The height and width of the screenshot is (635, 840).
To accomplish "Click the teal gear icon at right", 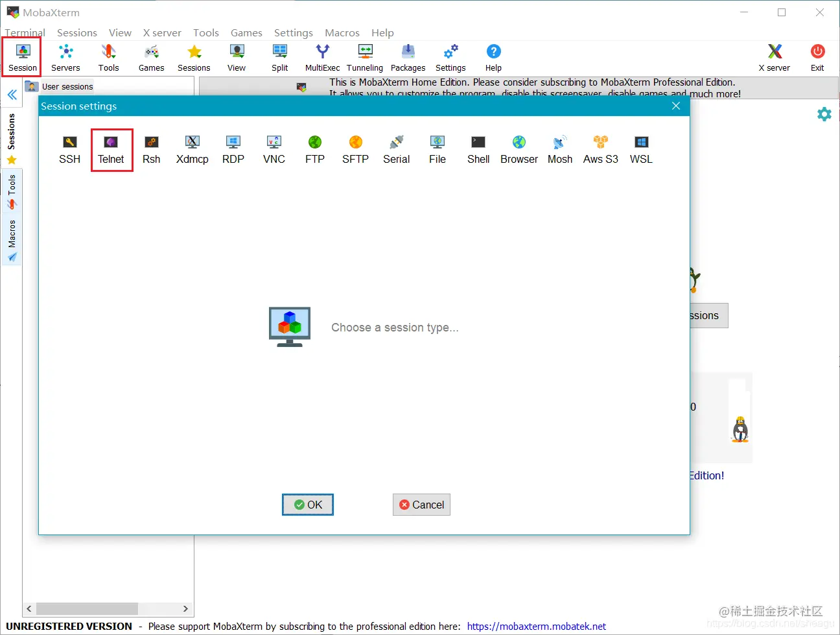I will [x=824, y=114].
